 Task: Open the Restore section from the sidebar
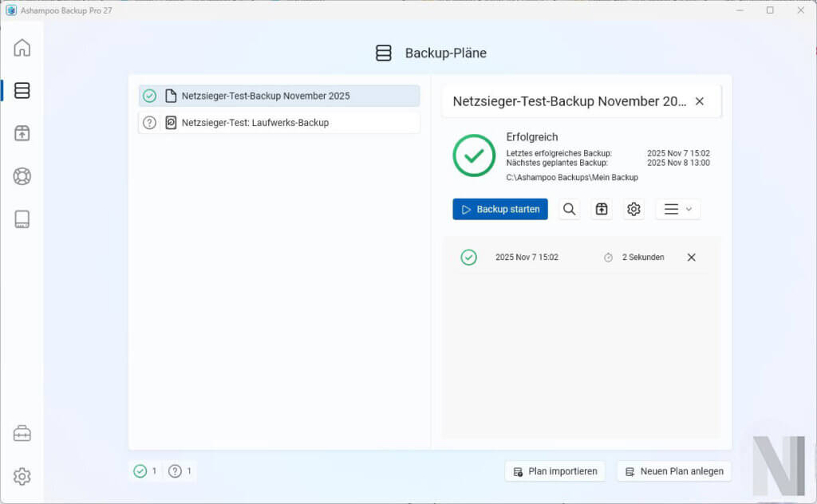click(x=22, y=133)
